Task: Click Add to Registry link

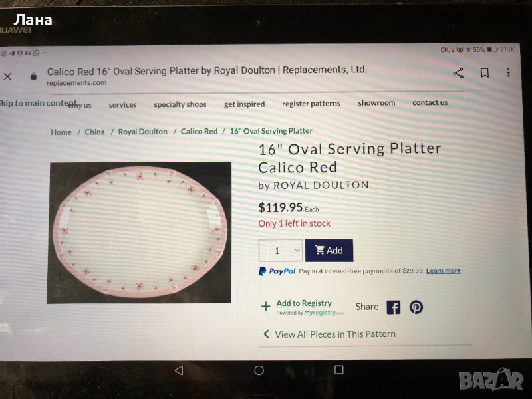Action: (x=304, y=303)
